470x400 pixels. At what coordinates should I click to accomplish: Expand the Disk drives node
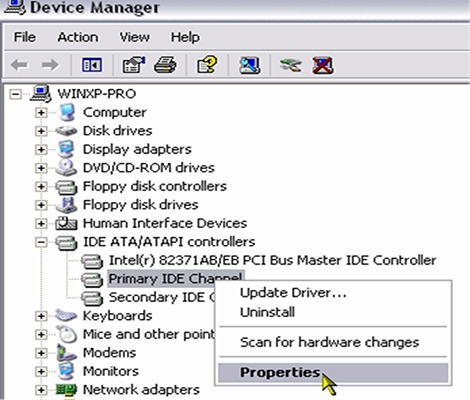pyautogui.click(x=41, y=131)
